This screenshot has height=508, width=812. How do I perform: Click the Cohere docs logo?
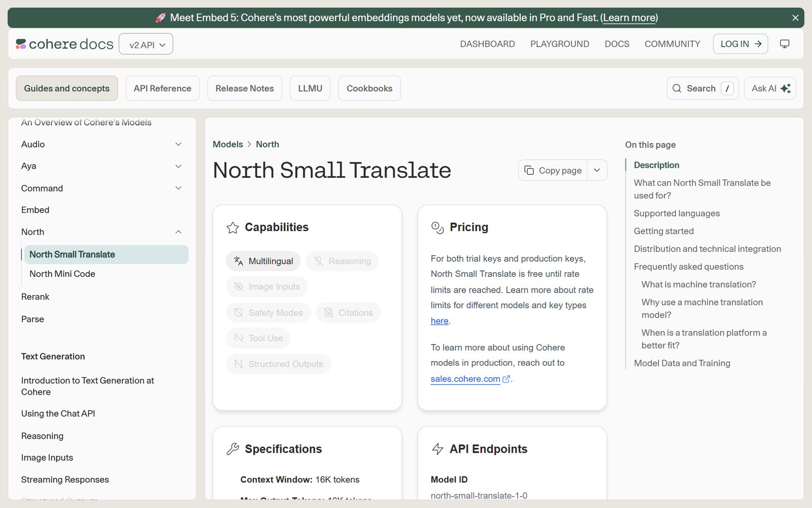(64, 44)
